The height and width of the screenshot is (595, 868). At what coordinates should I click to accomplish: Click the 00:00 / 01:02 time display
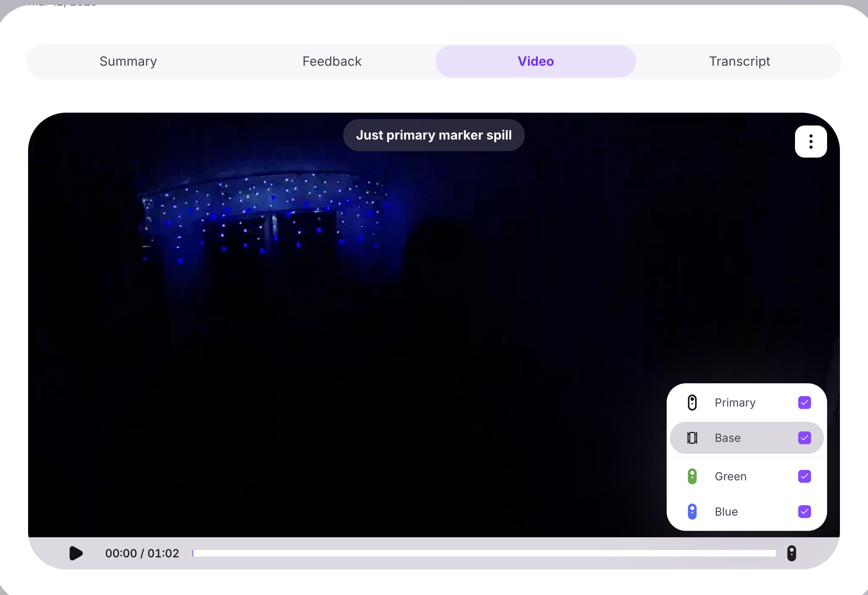coord(142,553)
